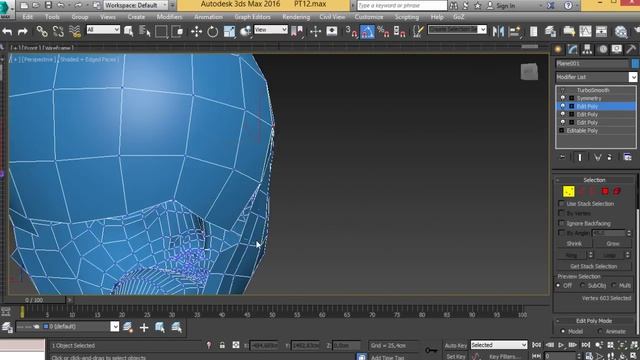Click the Mirror tool icon
Viewport: 640px width, 360px height.
click(x=498, y=31)
